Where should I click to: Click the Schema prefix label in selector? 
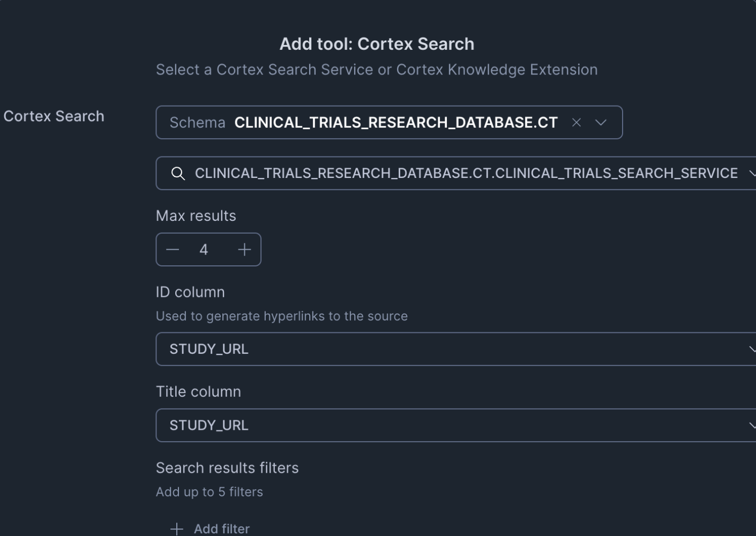(197, 123)
